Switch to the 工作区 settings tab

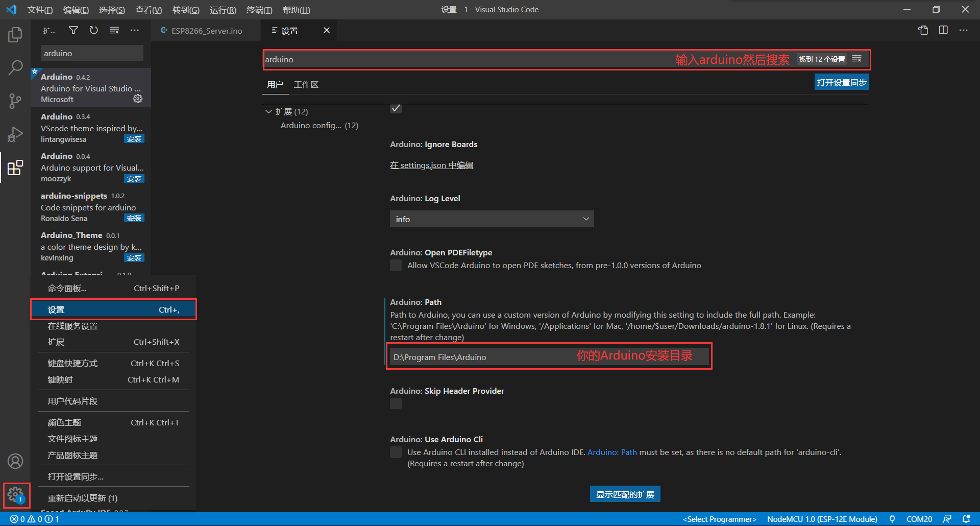click(306, 84)
